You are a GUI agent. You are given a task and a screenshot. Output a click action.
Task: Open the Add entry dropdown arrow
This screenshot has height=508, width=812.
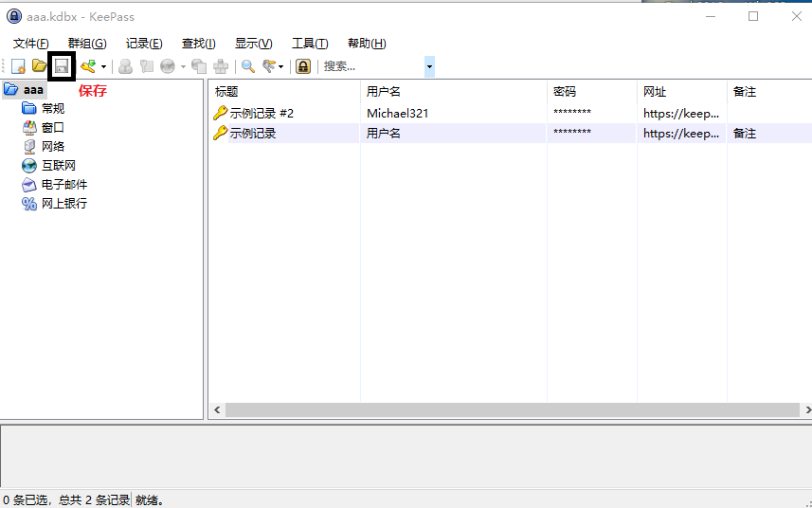point(103,66)
